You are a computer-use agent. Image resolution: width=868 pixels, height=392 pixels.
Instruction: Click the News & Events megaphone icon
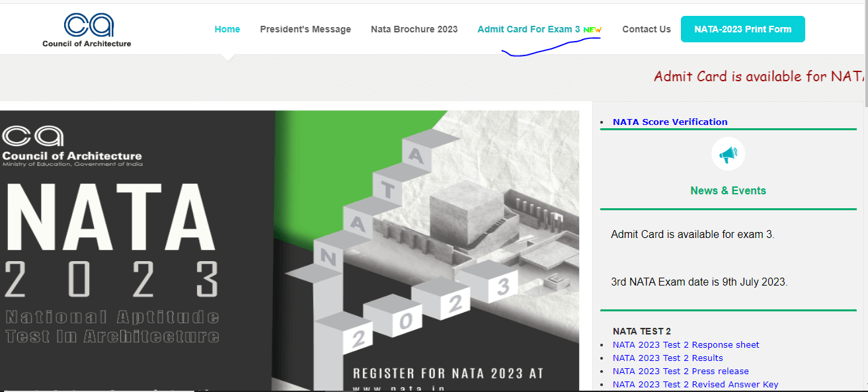pyautogui.click(x=728, y=155)
